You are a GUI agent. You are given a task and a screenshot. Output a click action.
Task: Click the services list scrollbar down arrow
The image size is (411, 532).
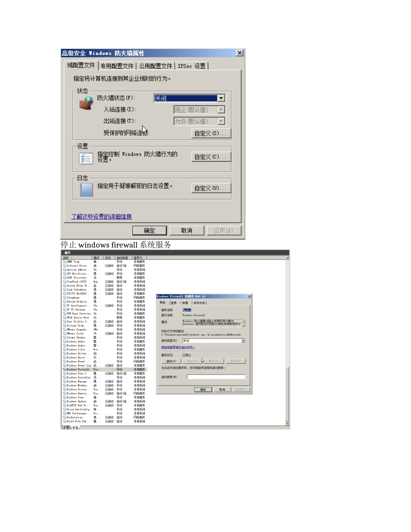tap(287, 423)
